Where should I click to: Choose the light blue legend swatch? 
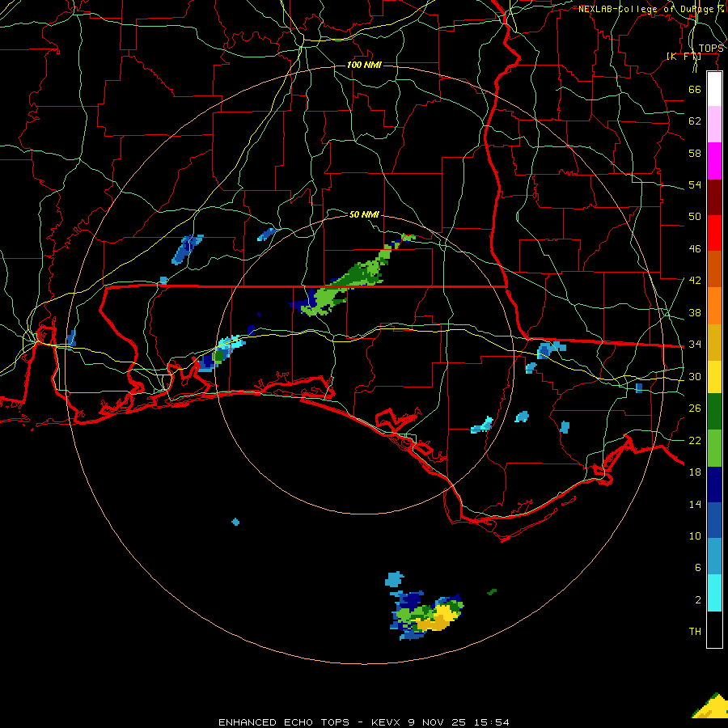point(714,557)
